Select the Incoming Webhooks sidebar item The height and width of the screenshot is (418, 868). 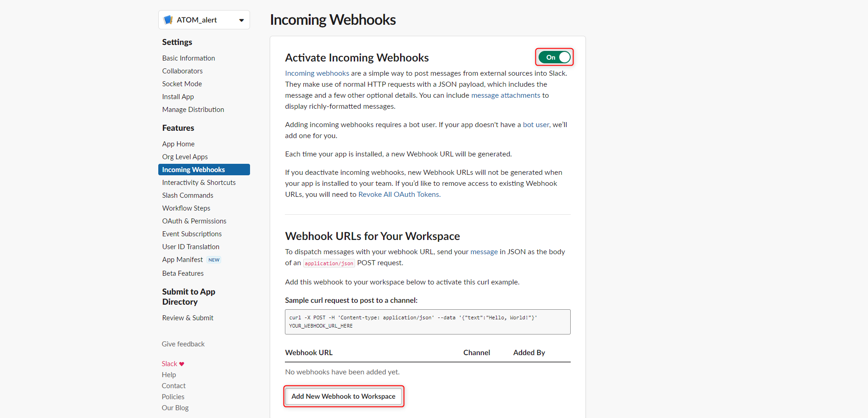tap(193, 170)
